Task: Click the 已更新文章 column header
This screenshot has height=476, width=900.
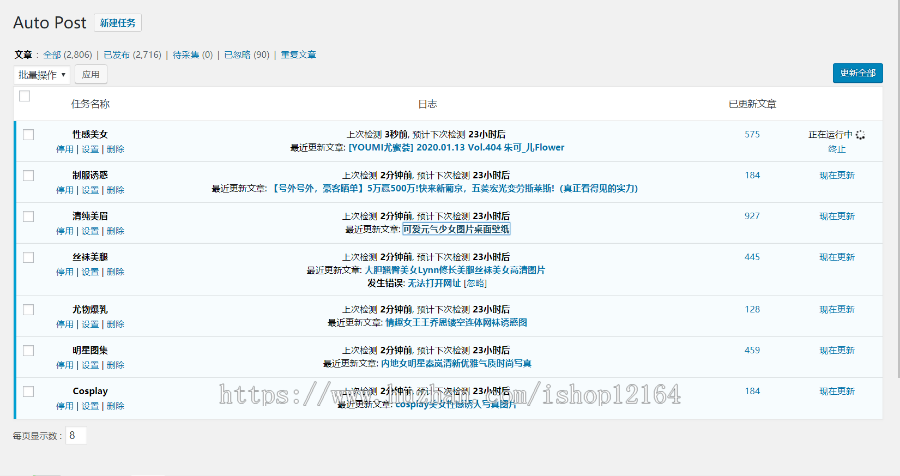Action: [x=752, y=104]
